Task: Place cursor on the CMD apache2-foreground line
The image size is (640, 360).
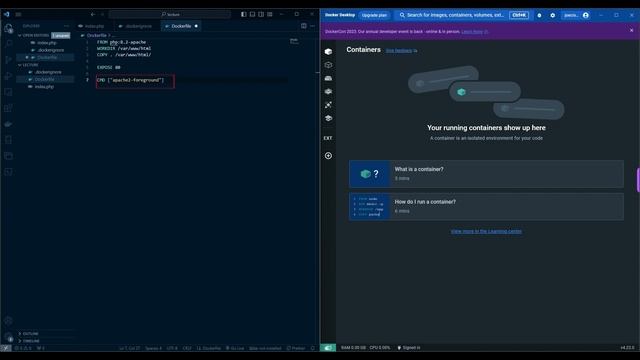Action: coord(131,80)
